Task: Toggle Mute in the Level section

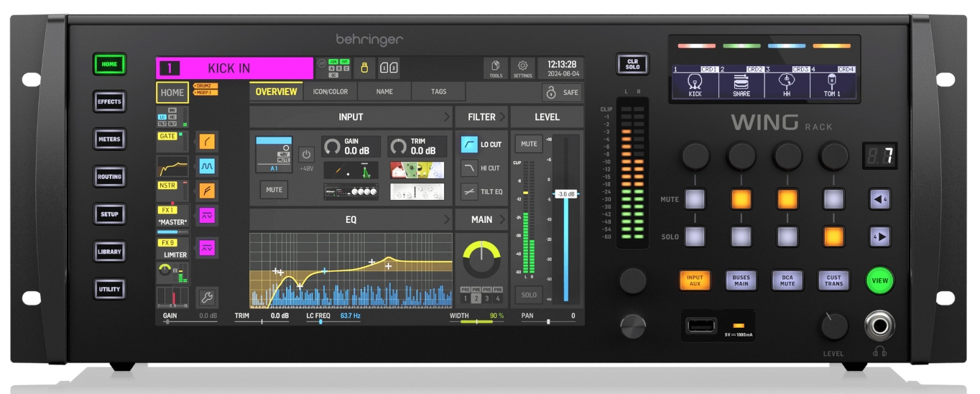Action: pos(529,144)
